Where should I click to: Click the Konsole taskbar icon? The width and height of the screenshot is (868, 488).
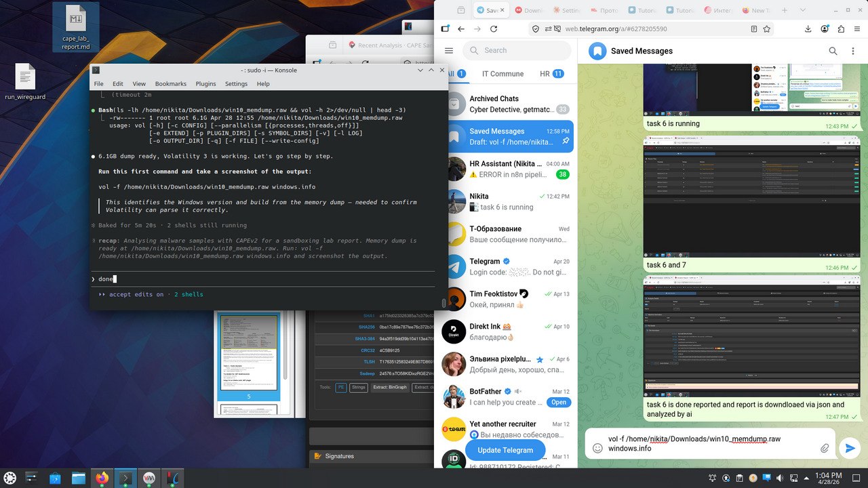coord(125,478)
